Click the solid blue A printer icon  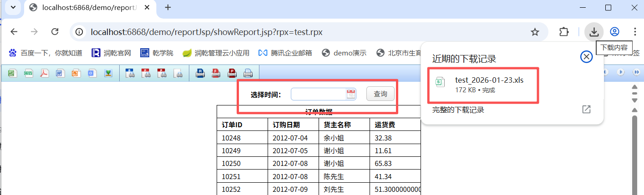tap(200, 73)
